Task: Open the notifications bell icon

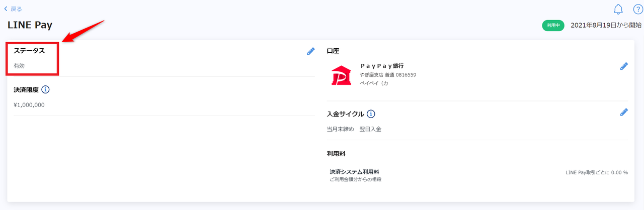Action: (618, 9)
